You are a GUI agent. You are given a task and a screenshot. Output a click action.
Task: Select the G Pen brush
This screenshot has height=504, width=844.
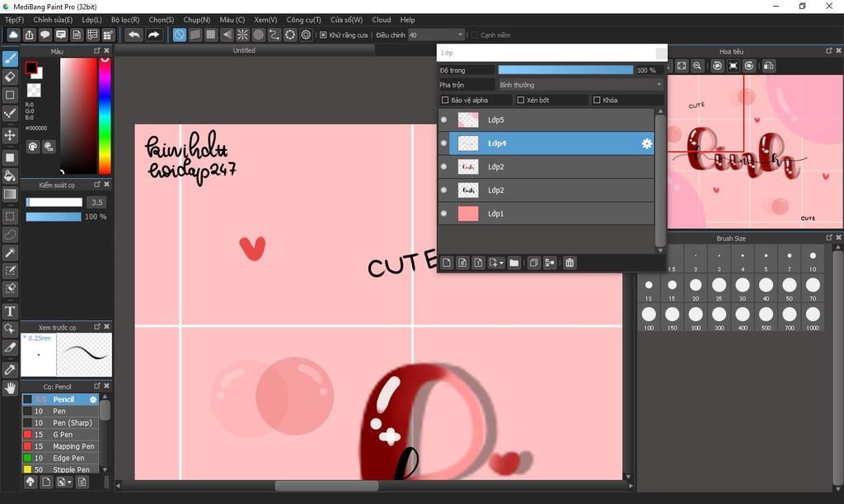60,435
